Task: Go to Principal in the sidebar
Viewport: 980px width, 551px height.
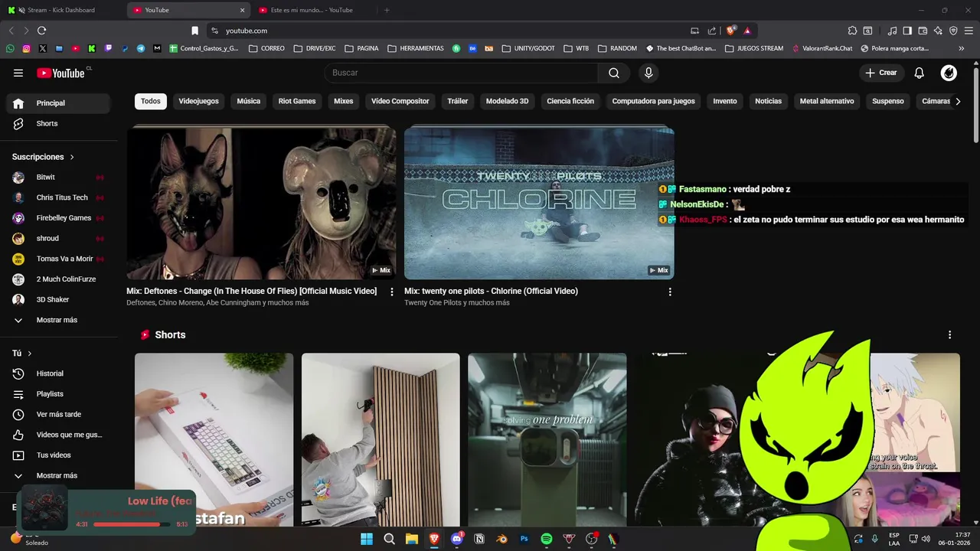Action: click(x=58, y=103)
